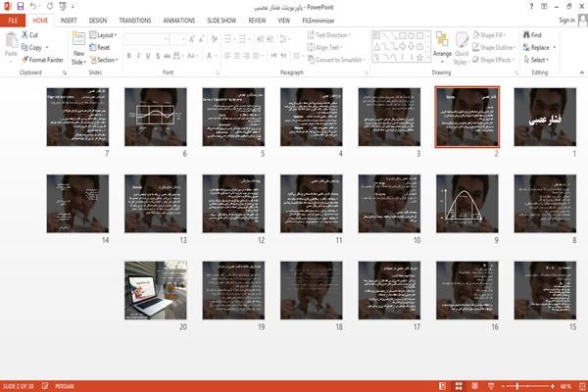The image size is (588, 392).
Task: Select slide 9 bell curve thumbnail
Action: tap(467, 204)
